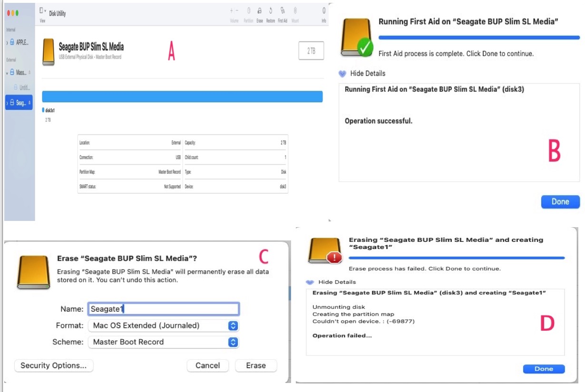Select the APPLE... disk in sidebar
The width and height of the screenshot is (585, 392).
click(x=19, y=43)
